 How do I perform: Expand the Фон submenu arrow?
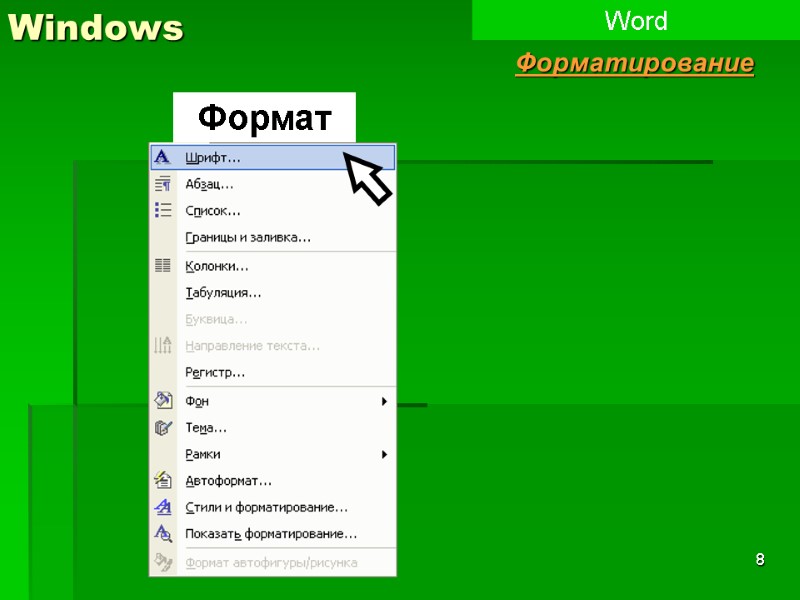coord(384,402)
